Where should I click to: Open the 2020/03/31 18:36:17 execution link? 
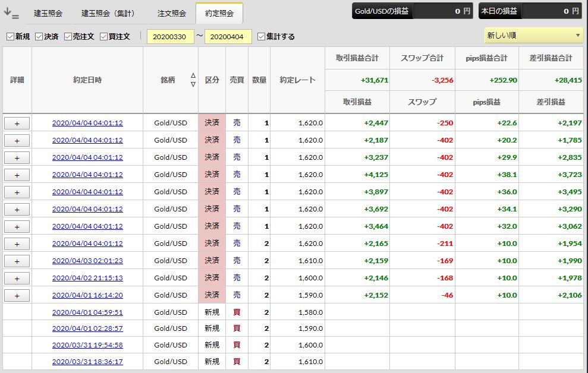click(87, 362)
